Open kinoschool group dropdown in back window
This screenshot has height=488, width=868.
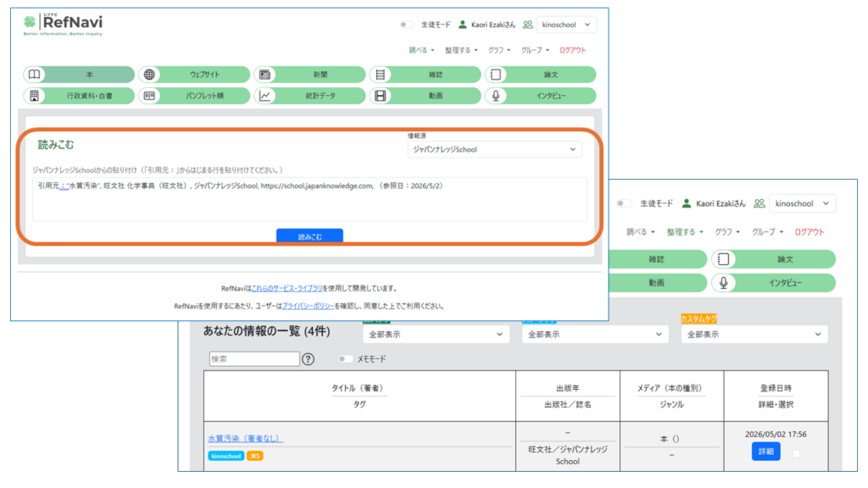(802, 203)
